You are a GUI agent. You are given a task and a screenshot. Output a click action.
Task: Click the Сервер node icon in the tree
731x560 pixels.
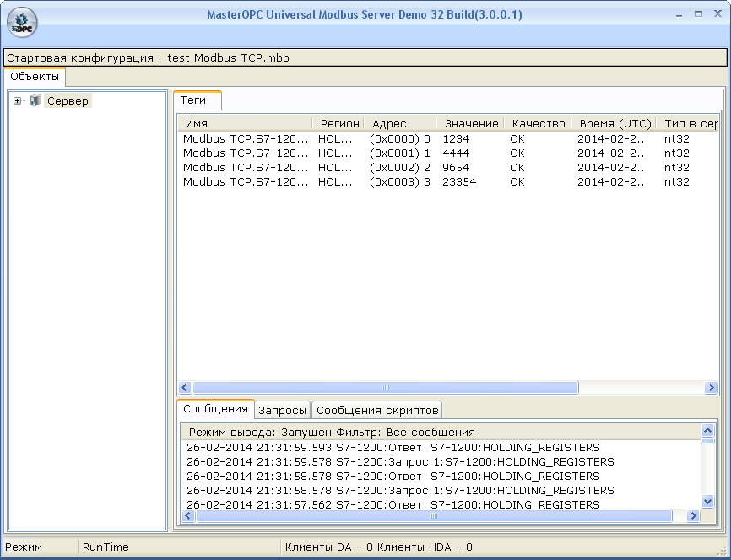(35, 100)
